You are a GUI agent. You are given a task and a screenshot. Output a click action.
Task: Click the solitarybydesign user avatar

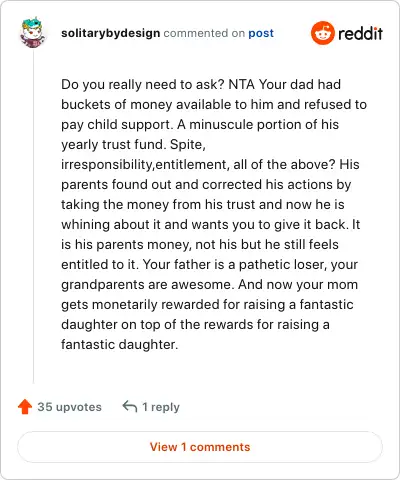(32, 33)
